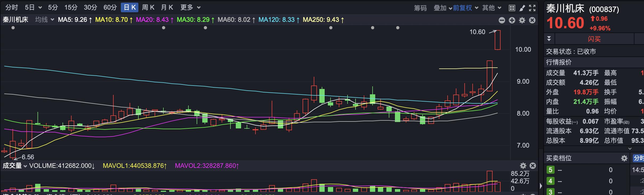
Task: Zoom out K-line chart with minus icon
Action: (x=502, y=20)
